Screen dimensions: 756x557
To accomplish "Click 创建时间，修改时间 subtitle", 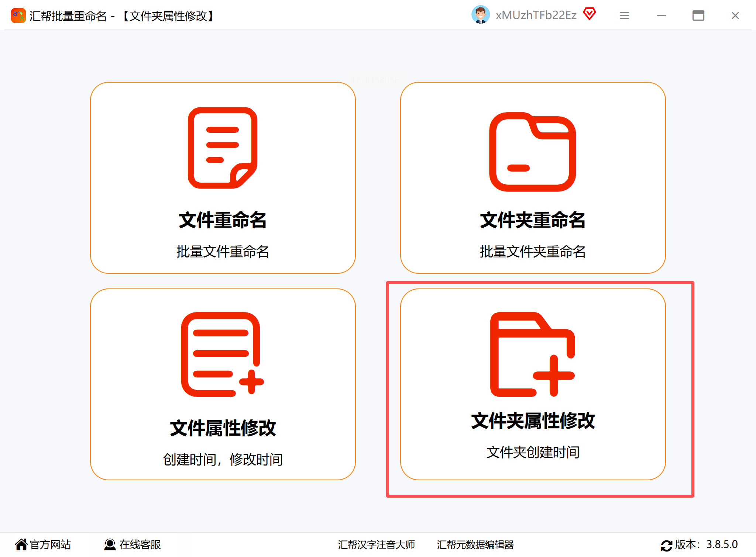I will coord(223,460).
